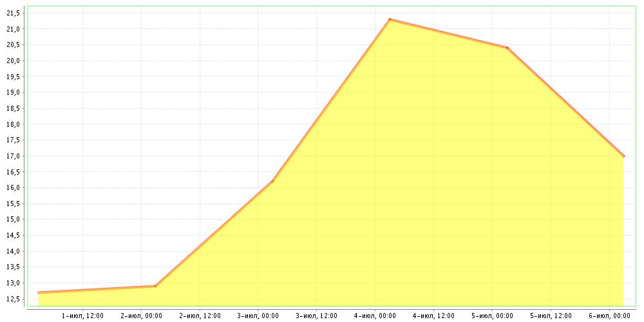This screenshot has height=322, width=644.
Task: Click the y-axis label 21,0
Action: click(14, 29)
